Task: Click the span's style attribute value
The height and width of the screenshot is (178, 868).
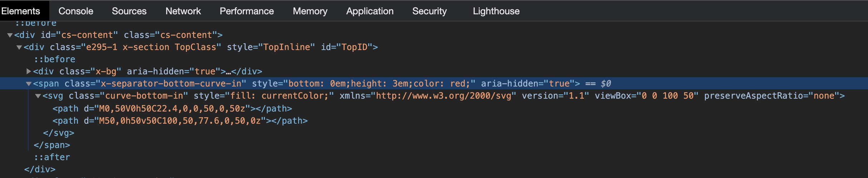Action: 379,84
